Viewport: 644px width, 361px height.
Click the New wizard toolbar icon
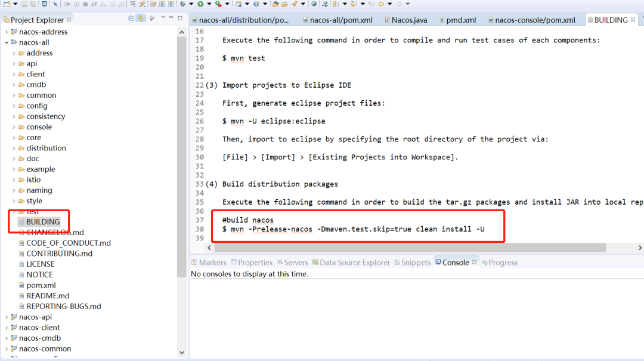[x=7, y=4]
